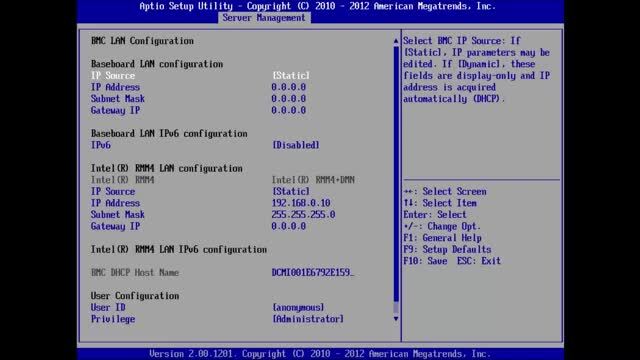Click Version 2.00.1201 footer text
This screenshot has width=640, height=360.
point(320,354)
